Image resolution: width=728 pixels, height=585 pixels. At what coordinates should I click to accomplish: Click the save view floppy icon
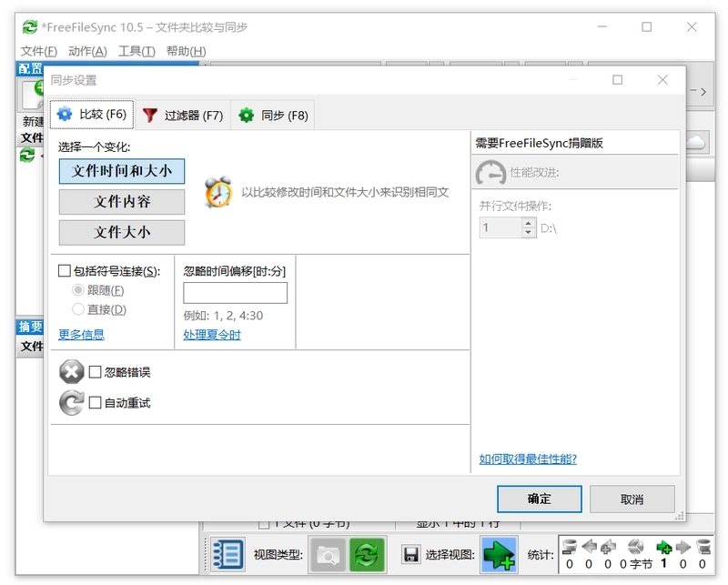tap(411, 554)
